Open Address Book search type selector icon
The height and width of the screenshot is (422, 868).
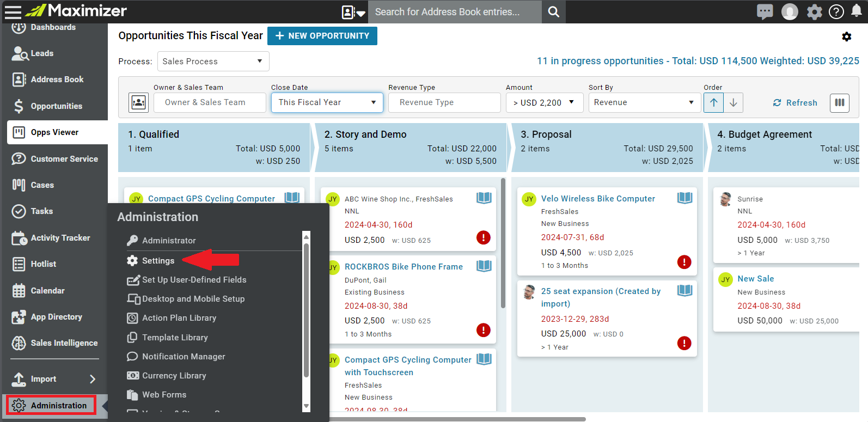pos(353,12)
